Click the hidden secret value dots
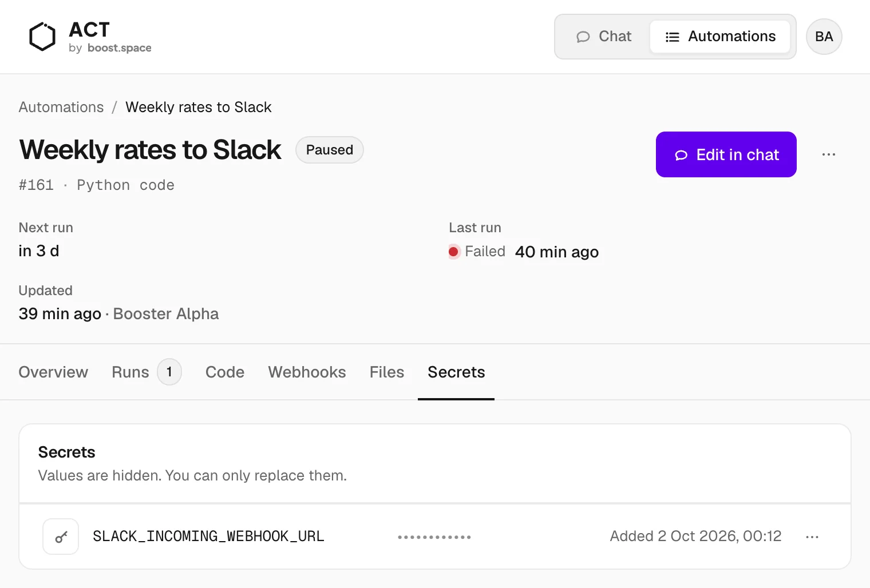Viewport: 870px width, 588px height. (x=434, y=537)
